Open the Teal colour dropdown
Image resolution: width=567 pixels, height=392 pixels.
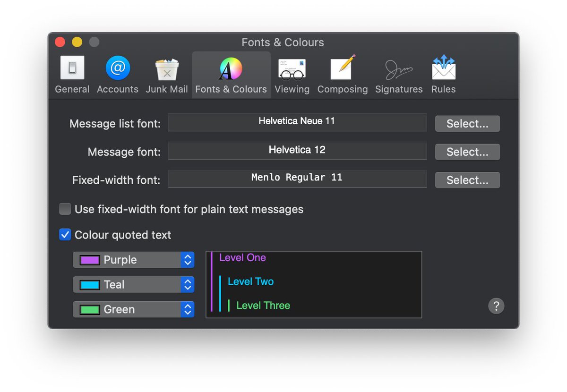tap(134, 285)
